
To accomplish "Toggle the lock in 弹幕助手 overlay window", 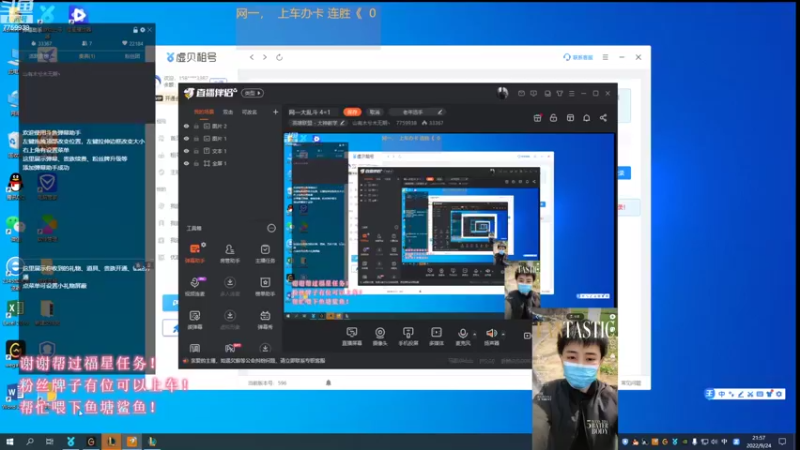I will [x=135, y=30].
